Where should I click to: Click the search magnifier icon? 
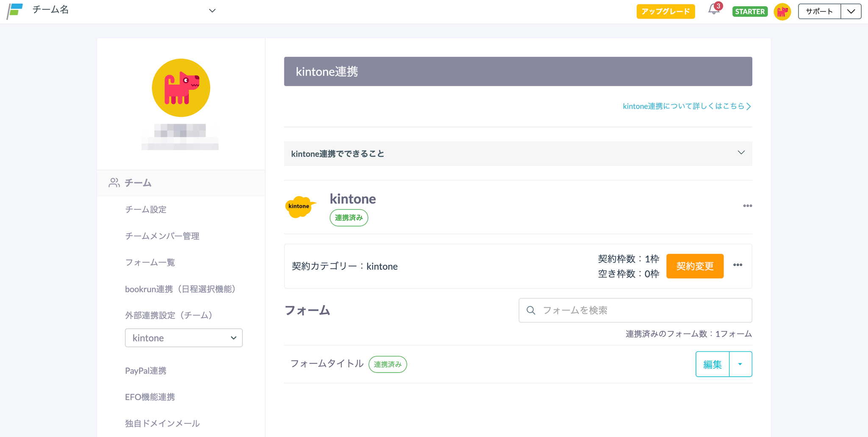tap(531, 311)
